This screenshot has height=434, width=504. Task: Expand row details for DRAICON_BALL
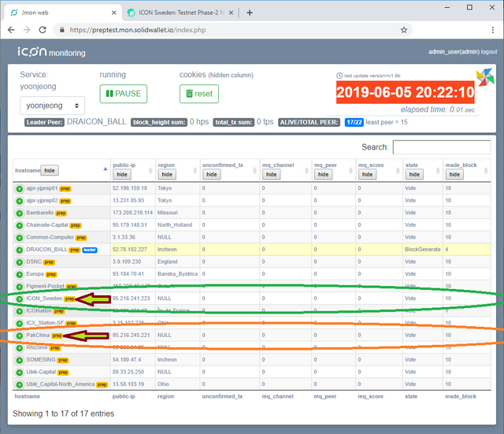[x=19, y=250]
